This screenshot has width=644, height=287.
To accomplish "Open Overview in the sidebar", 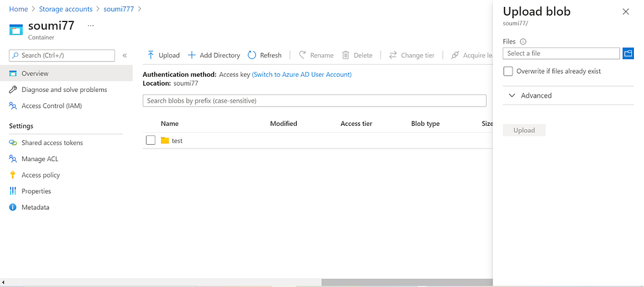I will tap(66, 73).
